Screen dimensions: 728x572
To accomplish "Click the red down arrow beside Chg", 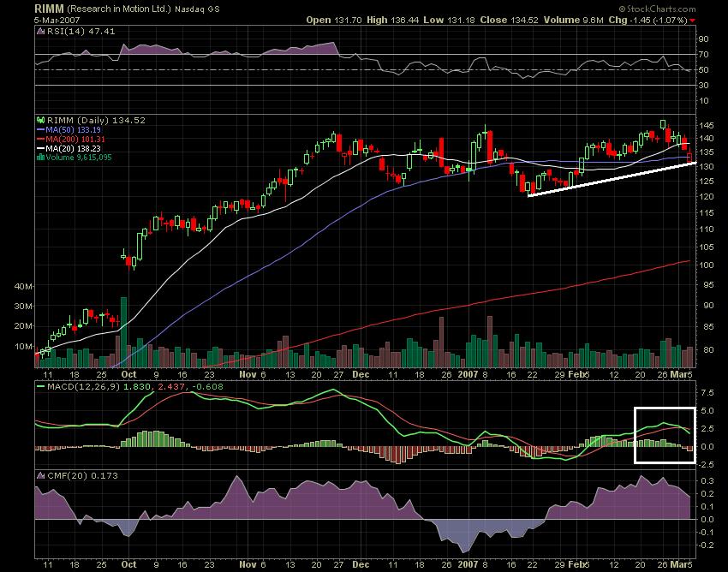I will point(692,21).
